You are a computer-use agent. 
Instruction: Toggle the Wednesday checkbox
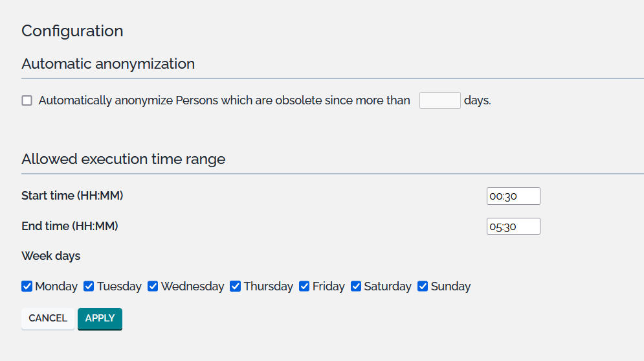153,286
